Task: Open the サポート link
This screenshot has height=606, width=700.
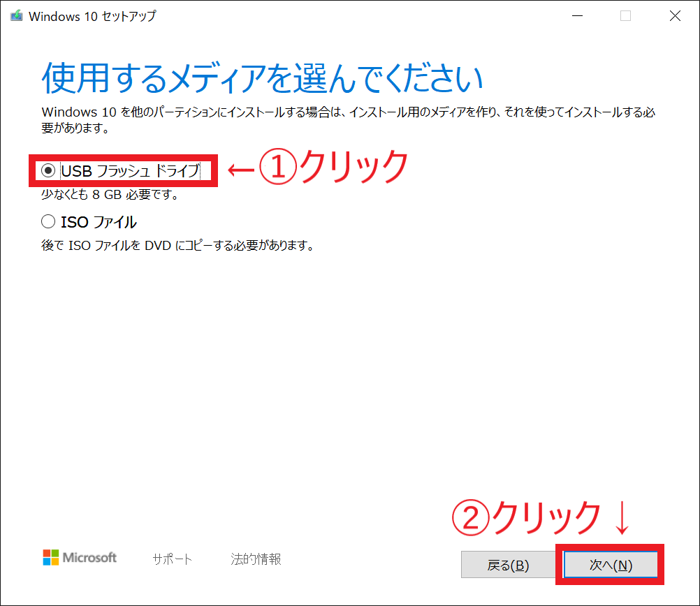Action: click(x=172, y=559)
